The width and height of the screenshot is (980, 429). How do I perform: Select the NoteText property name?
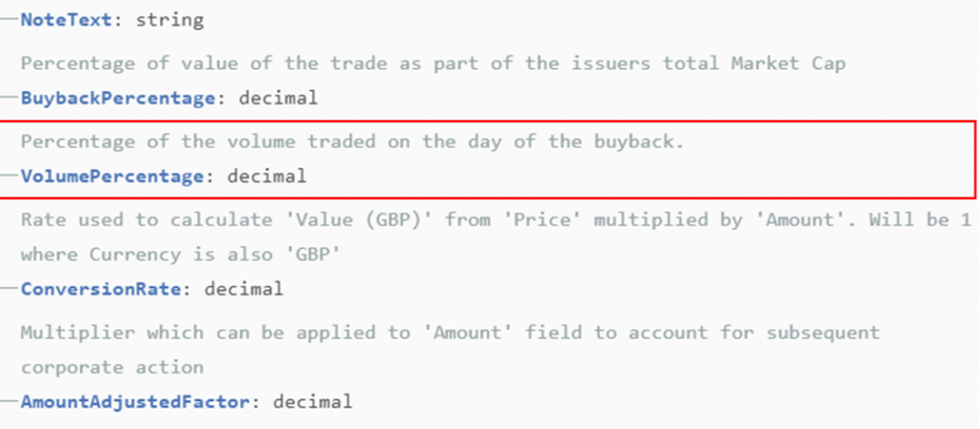point(67,19)
